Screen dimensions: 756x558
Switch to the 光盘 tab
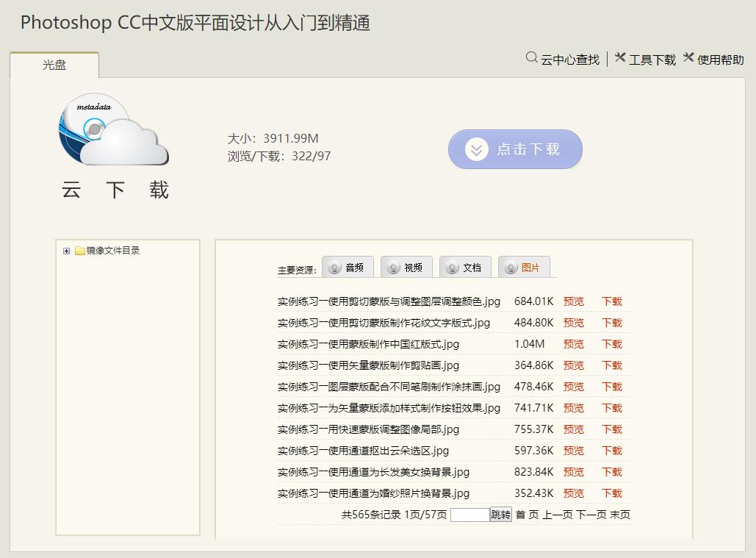(54, 65)
